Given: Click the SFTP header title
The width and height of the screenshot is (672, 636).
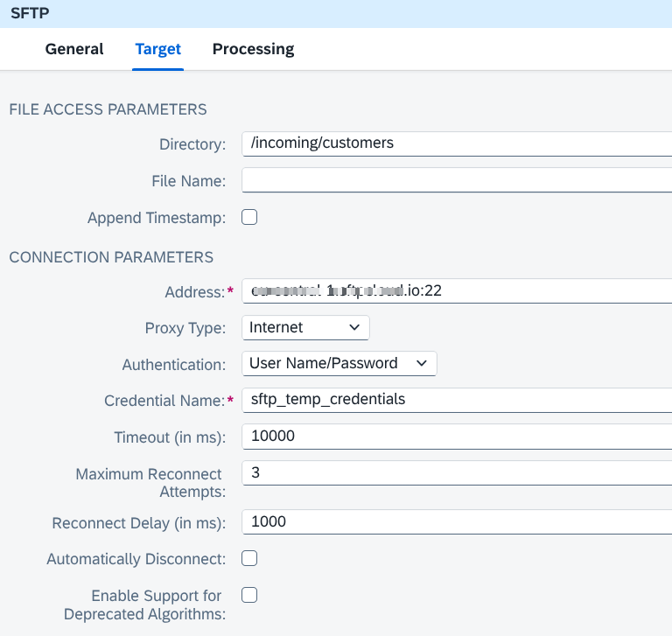Looking at the screenshot, I should [x=30, y=13].
